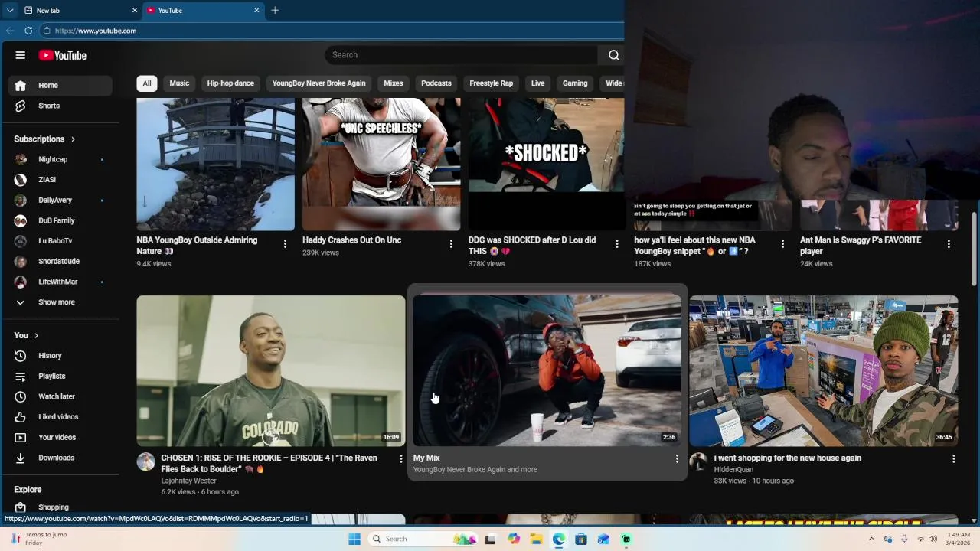Play the shopping for new house thumbnail
The width and height of the screenshot is (980, 551).
pos(823,370)
